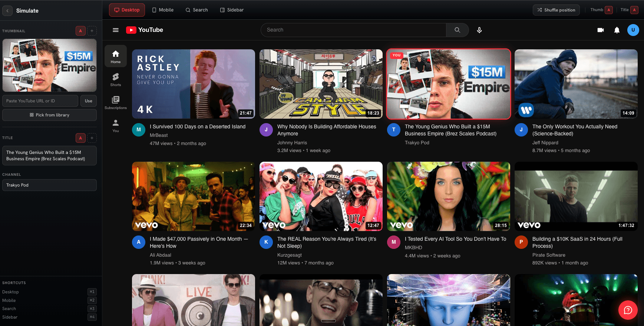The width and height of the screenshot is (644, 326).
Task: Open Shorts in the YouTube sidebar
Action: 116,79
